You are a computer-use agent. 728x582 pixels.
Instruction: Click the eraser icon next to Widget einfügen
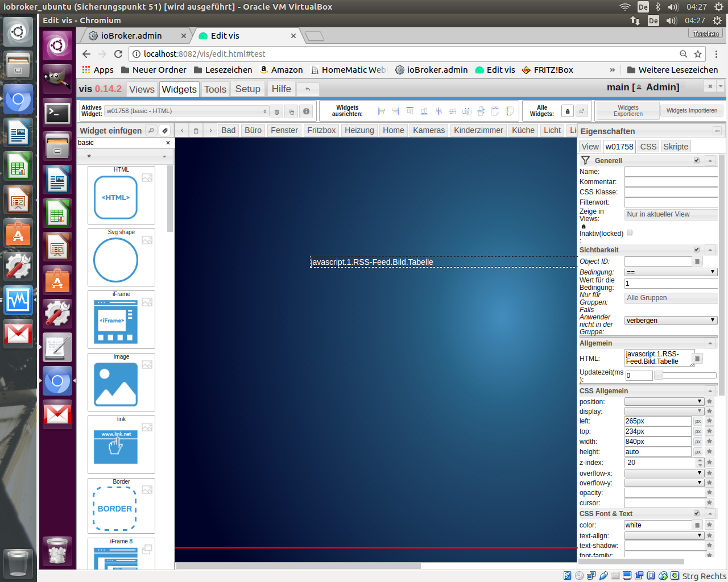coord(164,130)
